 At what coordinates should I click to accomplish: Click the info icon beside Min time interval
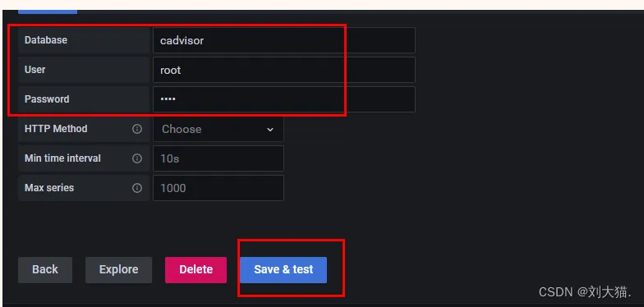(x=136, y=158)
